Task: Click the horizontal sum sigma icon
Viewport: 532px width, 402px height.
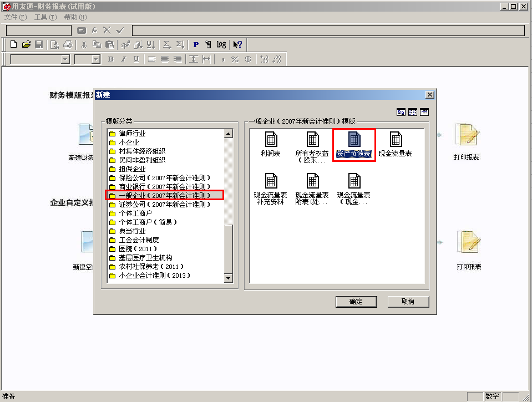Action: click(166, 44)
